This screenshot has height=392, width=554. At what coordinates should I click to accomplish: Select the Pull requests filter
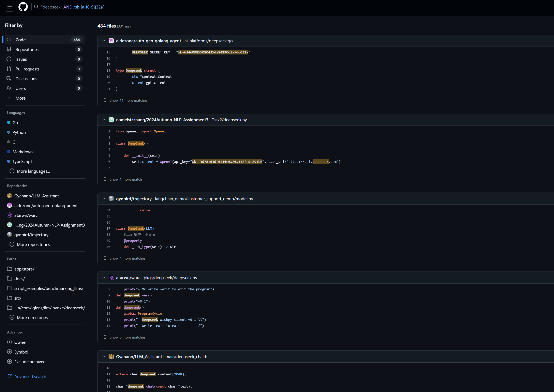coord(45,69)
